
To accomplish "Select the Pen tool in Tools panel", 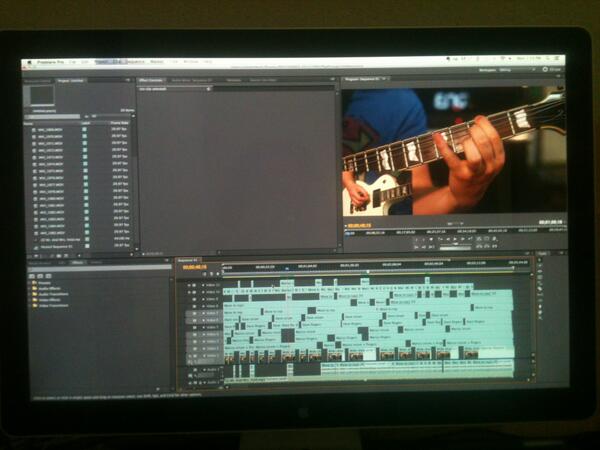I will tap(540, 306).
